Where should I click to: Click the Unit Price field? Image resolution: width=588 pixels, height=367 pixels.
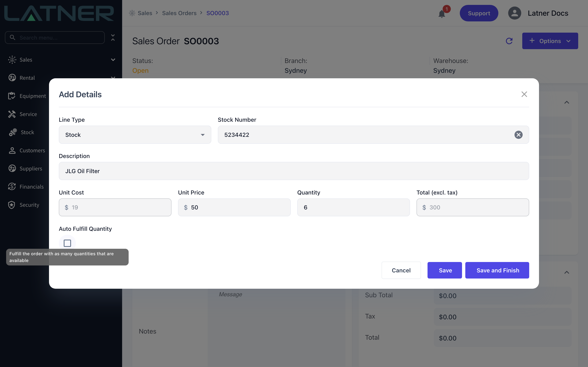[x=234, y=207]
